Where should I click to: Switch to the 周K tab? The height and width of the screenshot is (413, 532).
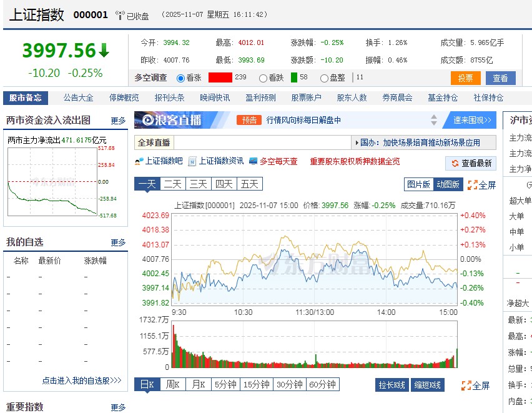click(x=173, y=385)
